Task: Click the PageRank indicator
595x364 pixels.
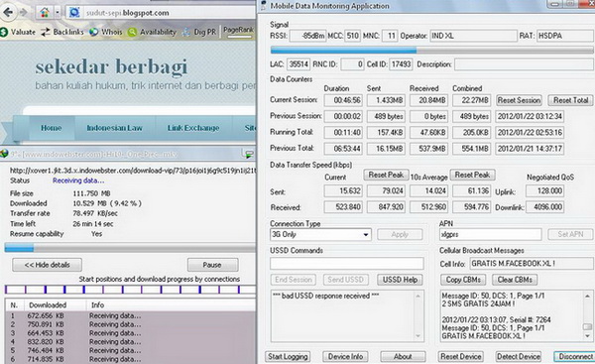Action: (x=238, y=32)
